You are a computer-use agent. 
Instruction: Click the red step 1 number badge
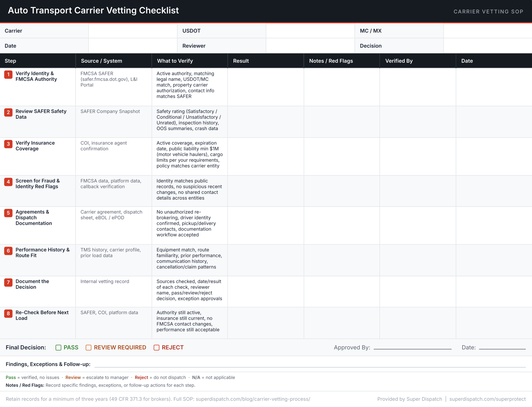point(8,75)
